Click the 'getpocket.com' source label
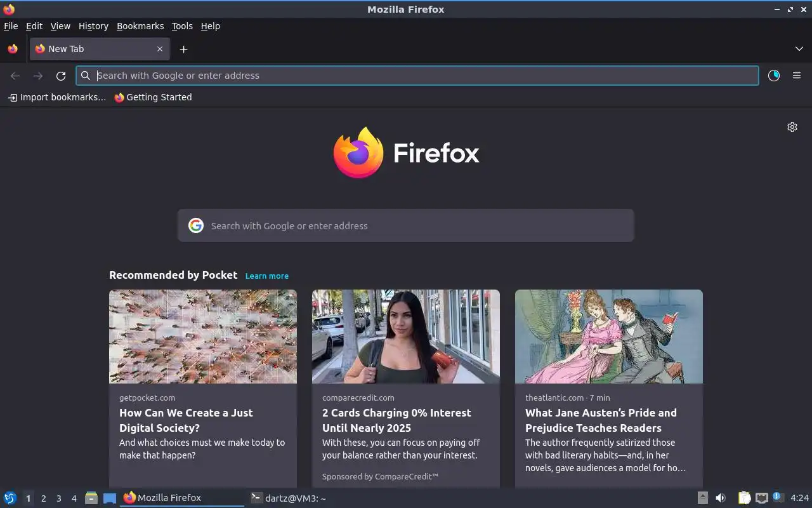 (x=147, y=398)
